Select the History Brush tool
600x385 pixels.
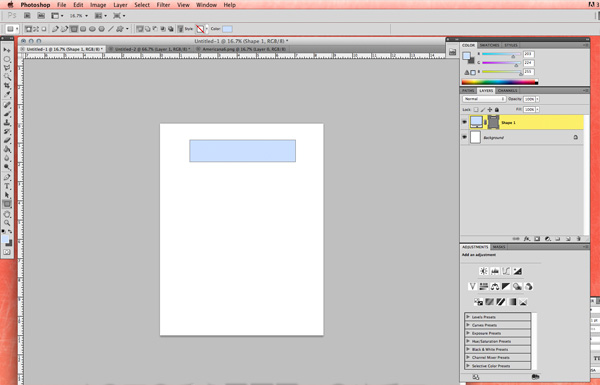pyautogui.click(x=7, y=131)
